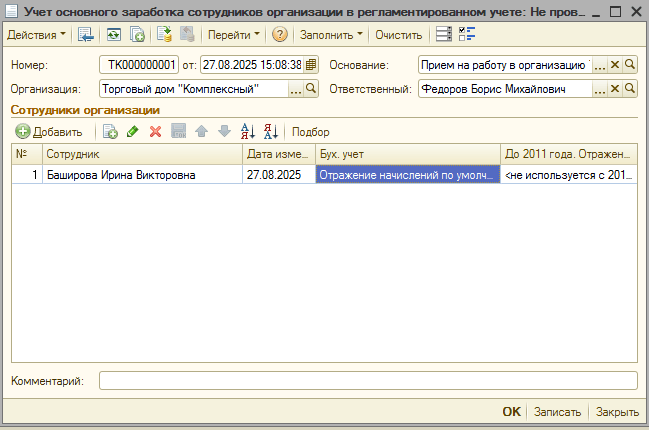Click the Очистить toolbar item
The width and height of the screenshot is (649, 430).
[x=398, y=34]
